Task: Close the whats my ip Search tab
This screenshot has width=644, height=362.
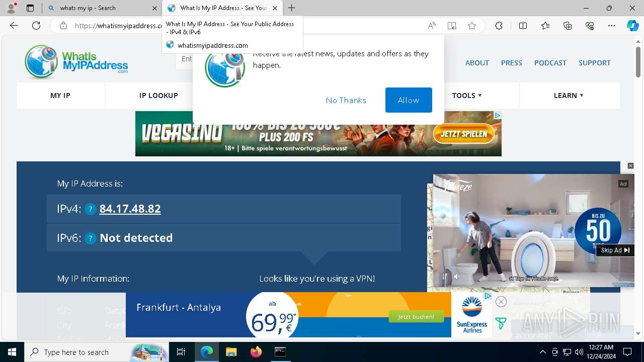Action: coord(154,8)
